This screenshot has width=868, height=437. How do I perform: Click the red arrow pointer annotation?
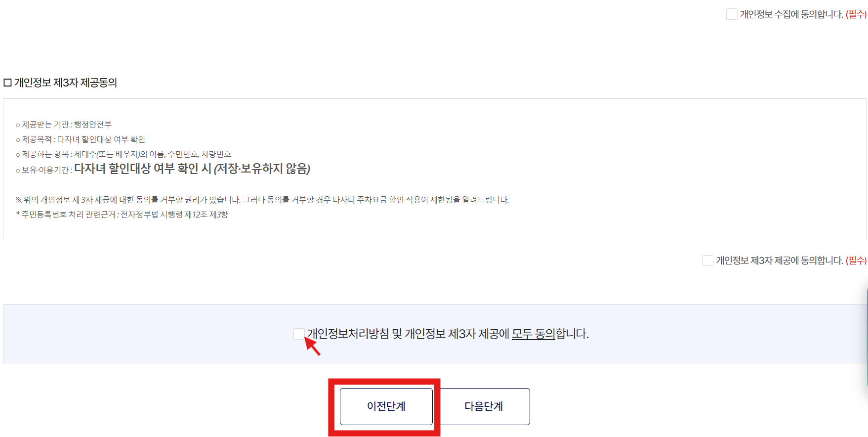[312, 346]
